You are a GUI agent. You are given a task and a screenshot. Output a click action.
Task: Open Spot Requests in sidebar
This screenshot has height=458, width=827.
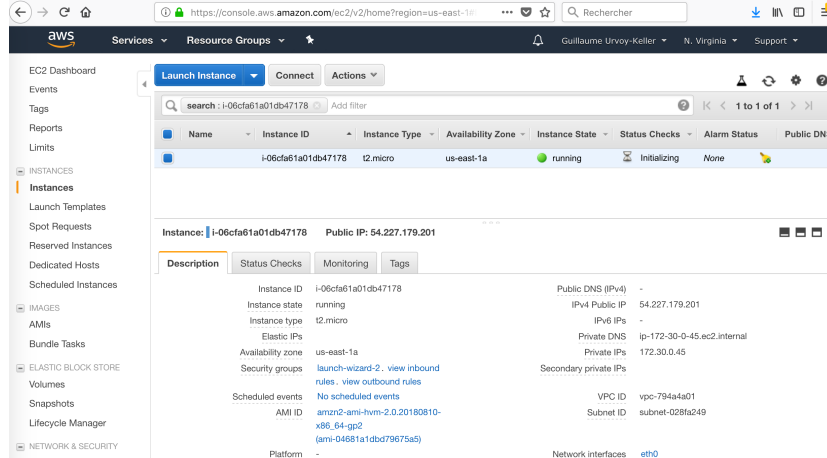coord(60,226)
